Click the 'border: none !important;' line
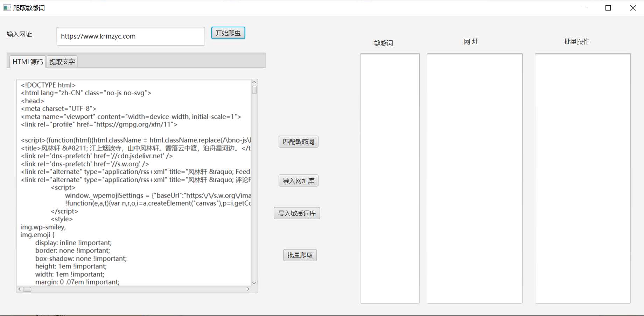644x316 pixels. (x=72, y=250)
